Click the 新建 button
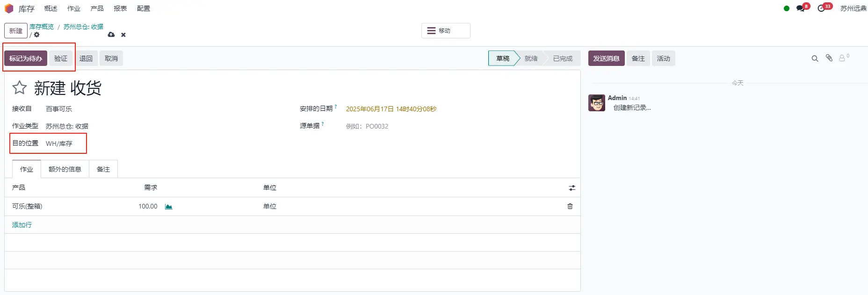This screenshot has height=295, width=868. (16, 31)
